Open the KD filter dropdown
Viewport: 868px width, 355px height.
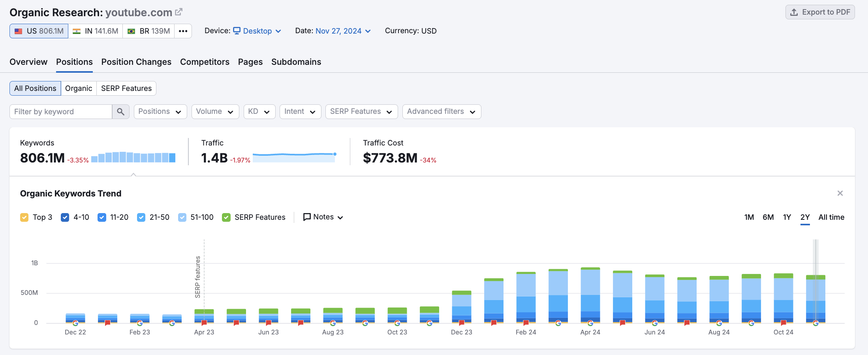click(x=259, y=111)
